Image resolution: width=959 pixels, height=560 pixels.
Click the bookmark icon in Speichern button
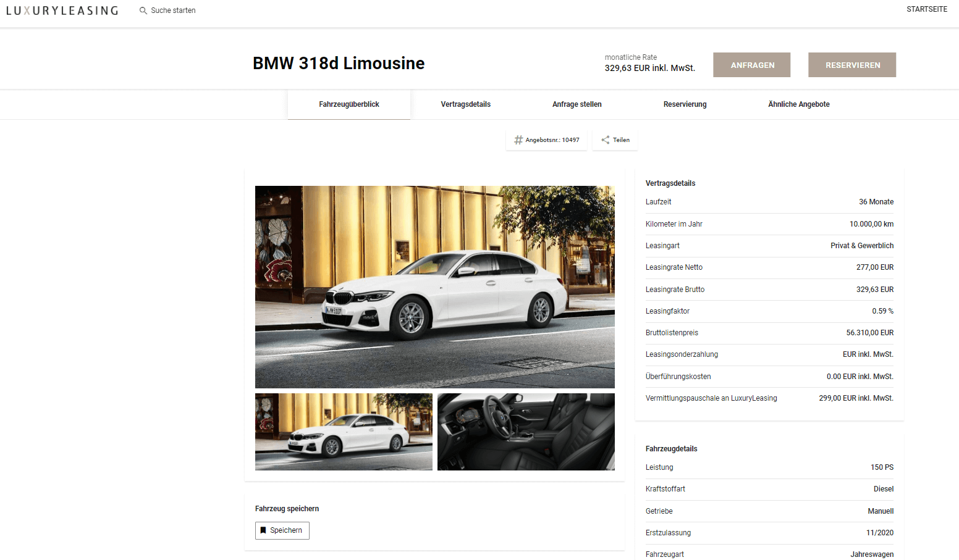263,530
